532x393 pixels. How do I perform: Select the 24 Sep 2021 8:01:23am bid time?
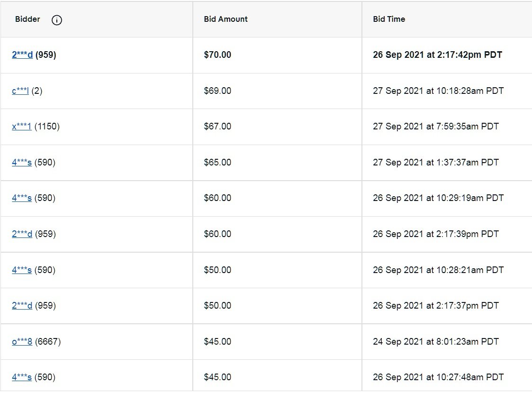(x=436, y=342)
